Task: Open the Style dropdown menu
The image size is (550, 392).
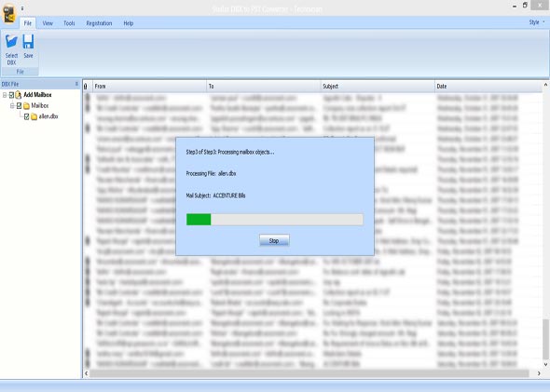Action: (x=537, y=22)
